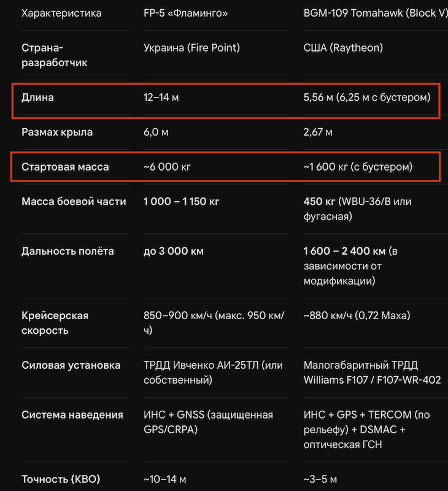Click the 'BGM-109 Tomahawk (Block V)' header
The height and width of the screenshot is (491, 448).
[376, 13]
